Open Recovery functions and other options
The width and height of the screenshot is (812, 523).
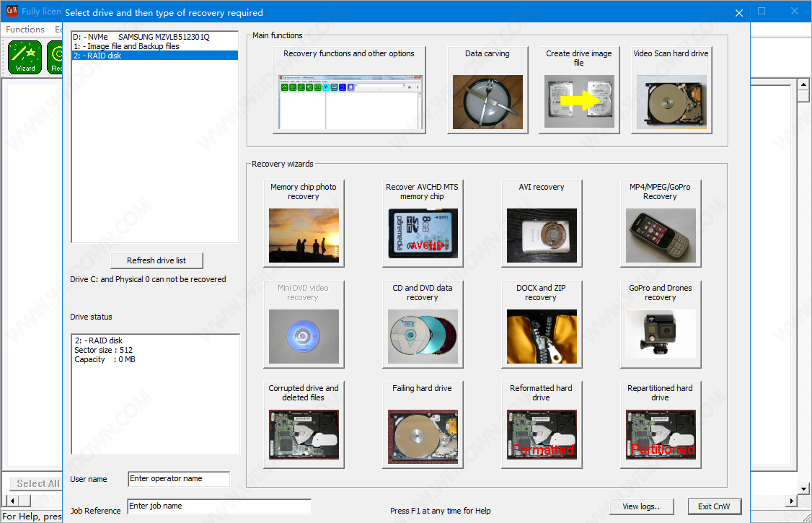349,90
